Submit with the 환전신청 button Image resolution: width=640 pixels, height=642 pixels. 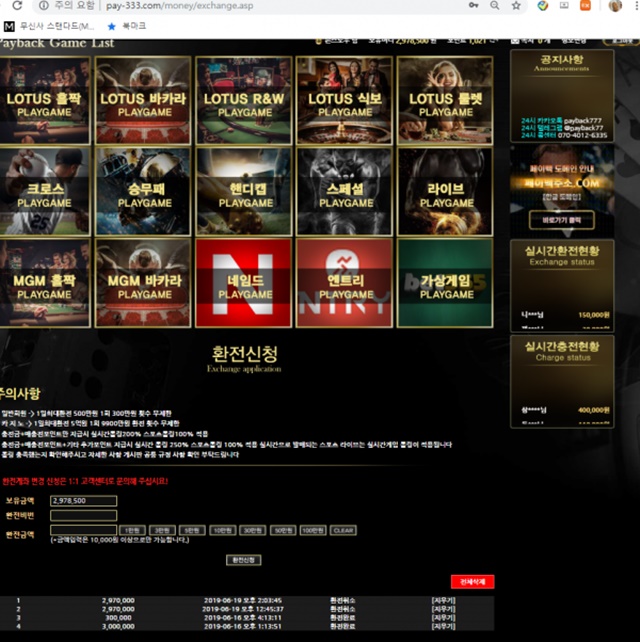tap(244, 560)
